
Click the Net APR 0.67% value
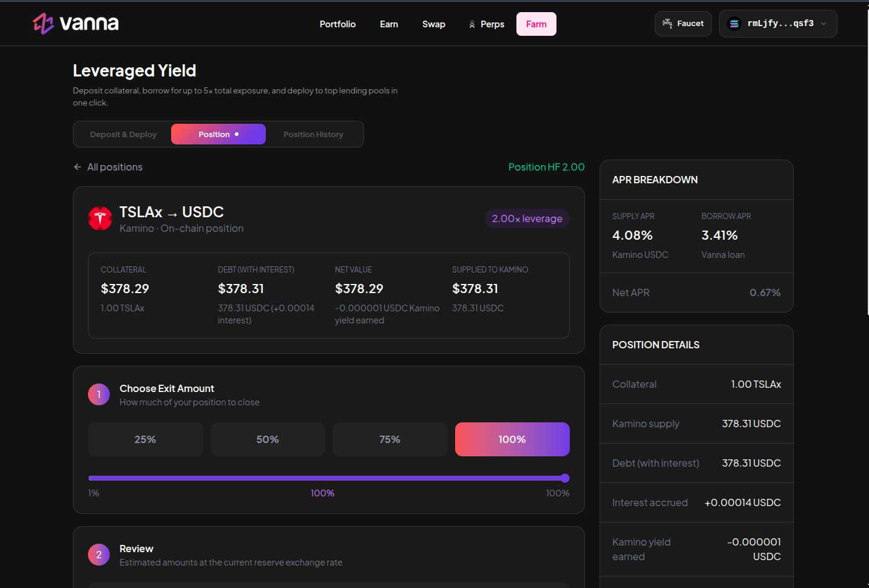point(765,292)
